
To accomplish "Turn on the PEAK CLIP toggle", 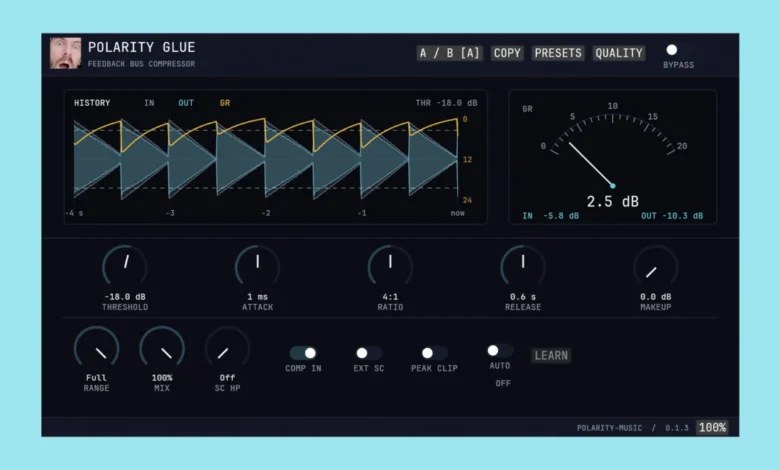I will [x=434, y=353].
